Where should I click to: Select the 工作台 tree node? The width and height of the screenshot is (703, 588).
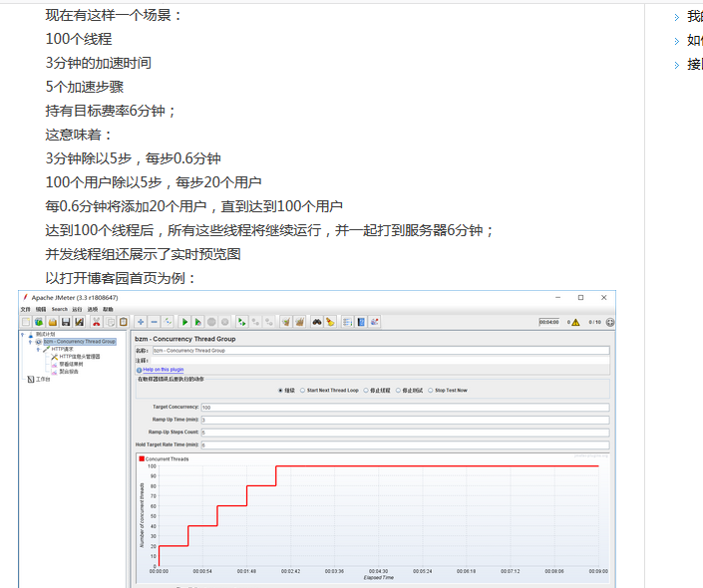click(43, 379)
